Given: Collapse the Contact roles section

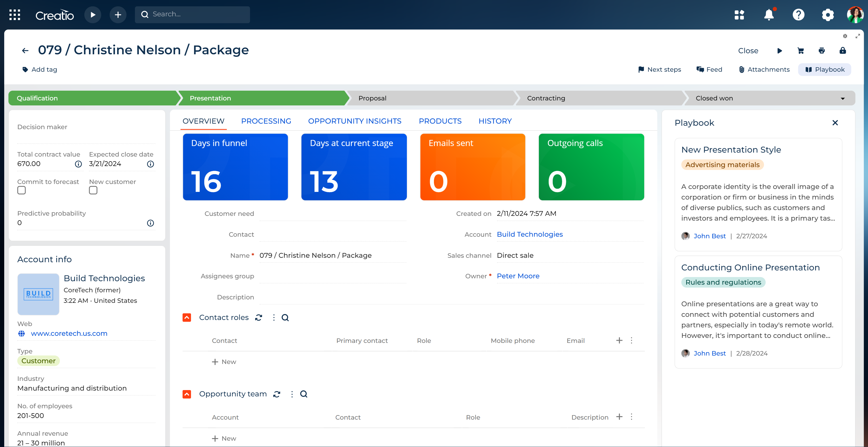Looking at the screenshot, I should click(187, 317).
